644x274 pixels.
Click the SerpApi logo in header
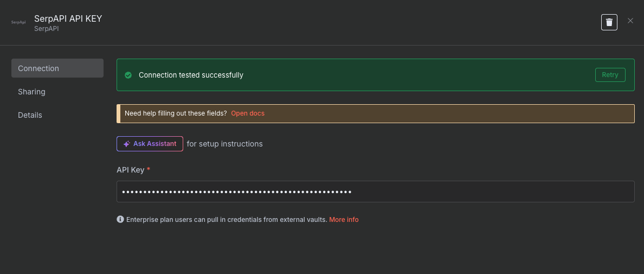click(18, 23)
